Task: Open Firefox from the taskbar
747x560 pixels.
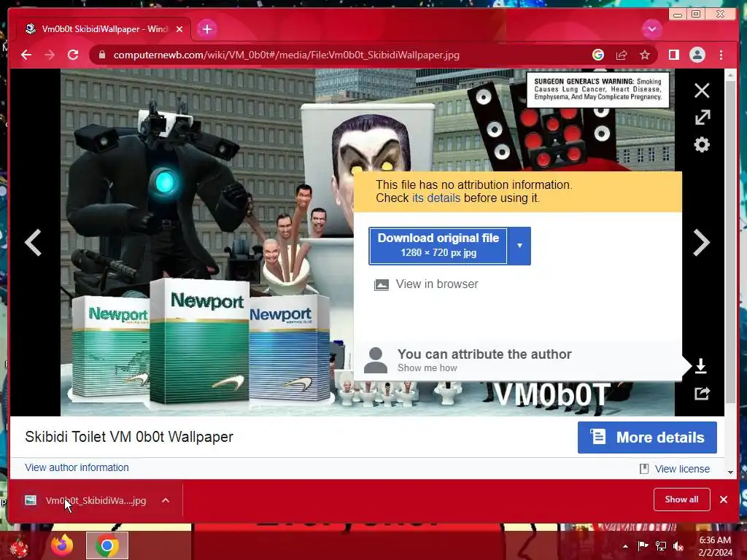Action: click(62, 545)
